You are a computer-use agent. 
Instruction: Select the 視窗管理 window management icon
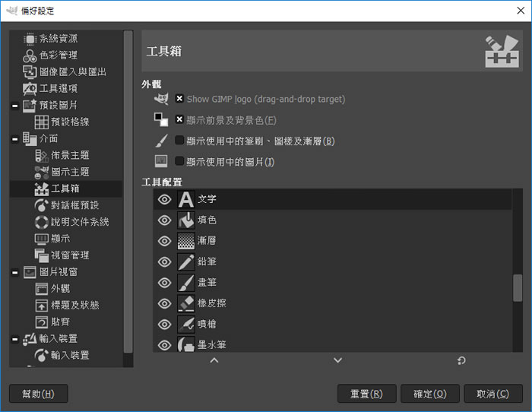tap(42, 255)
